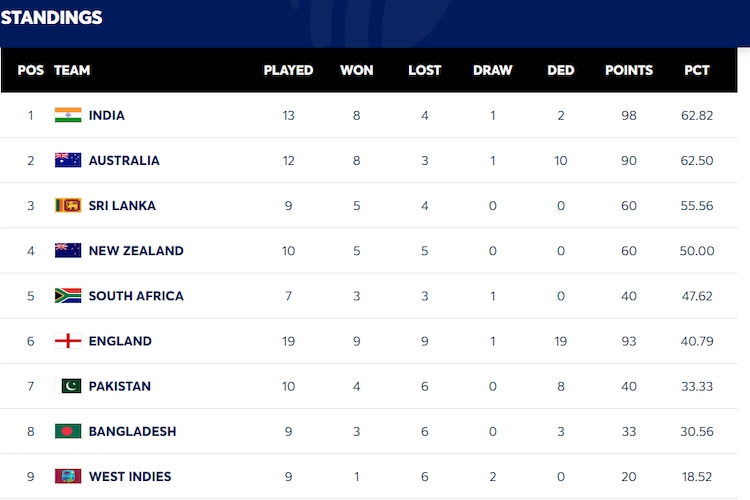This screenshot has height=500, width=750.
Task: Sort table by the POINTS column header
Action: 629,70
